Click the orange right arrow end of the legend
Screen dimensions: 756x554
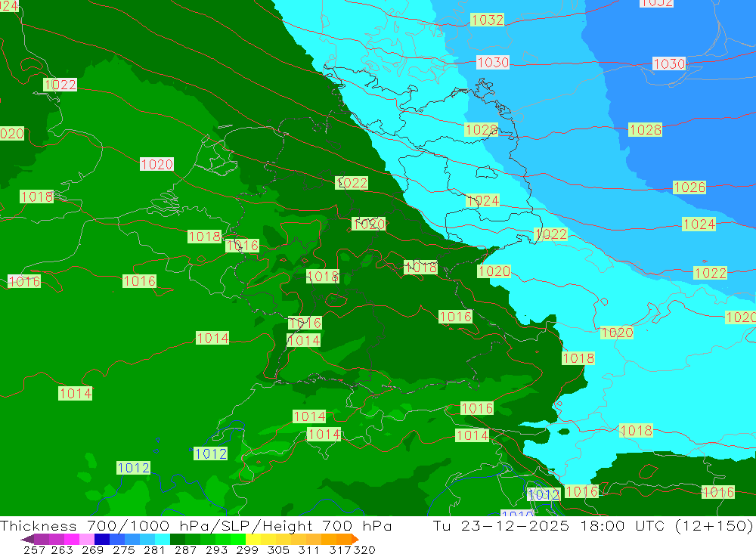[x=355, y=539]
